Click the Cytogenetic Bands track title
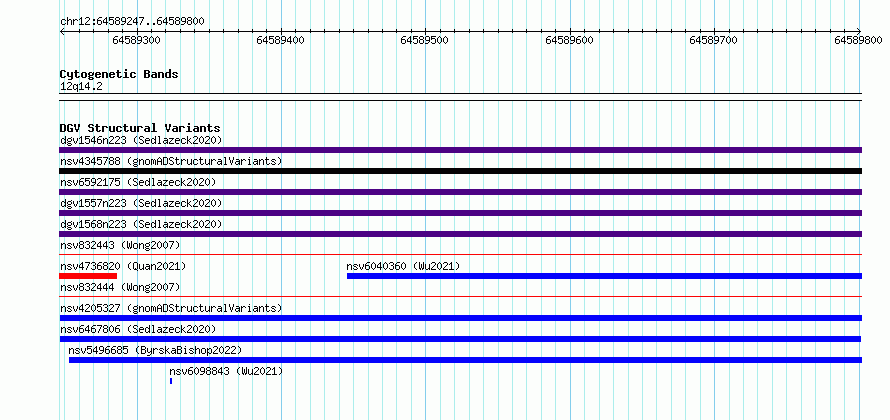The width and height of the screenshot is (890, 420). [119, 74]
